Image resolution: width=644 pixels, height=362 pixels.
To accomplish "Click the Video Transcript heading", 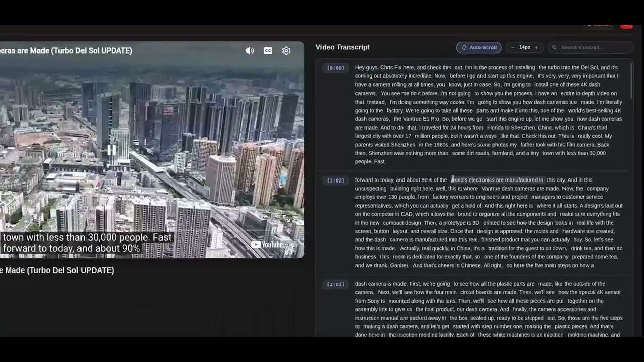I will coord(343,47).
